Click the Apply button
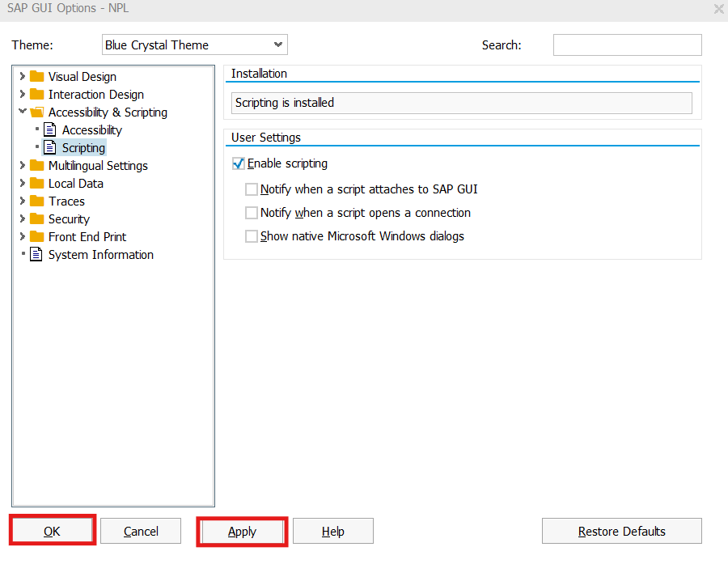The width and height of the screenshot is (728, 564). click(242, 531)
